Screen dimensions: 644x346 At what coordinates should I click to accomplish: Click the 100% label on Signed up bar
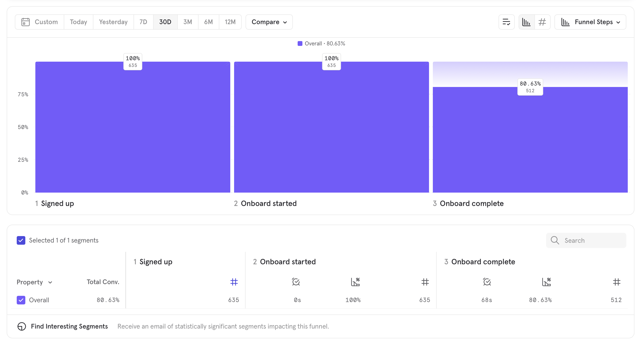(x=133, y=61)
